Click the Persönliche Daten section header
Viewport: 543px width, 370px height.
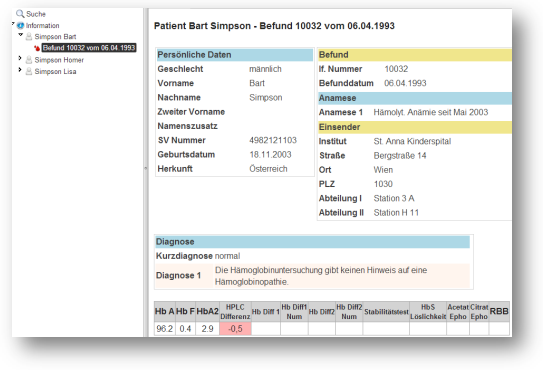pyautogui.click(x=235, y=55)
